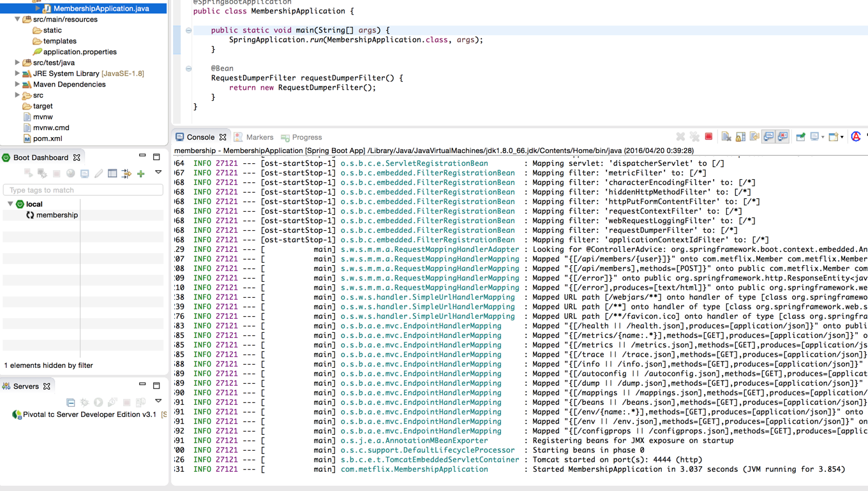Minimize the Boot Dashboard panel
The width and height of the screenshot is (868, 491).
[x=142, y=156]
